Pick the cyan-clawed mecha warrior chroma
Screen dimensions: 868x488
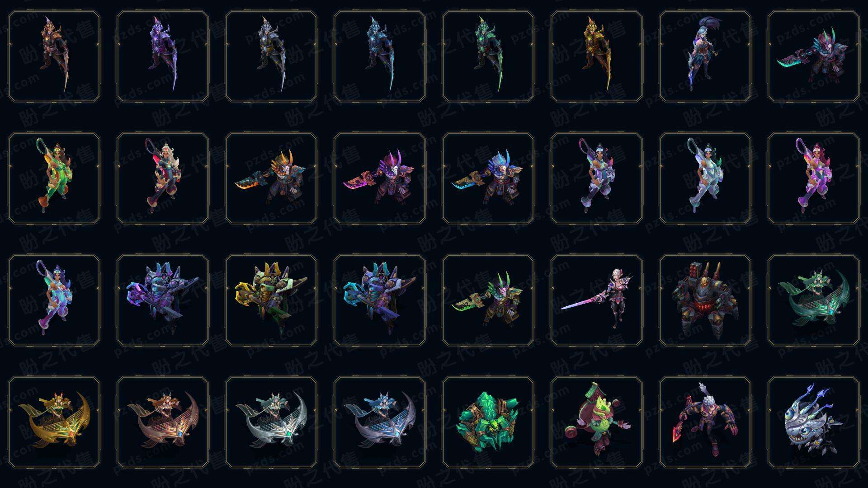[x=380, y=300]
